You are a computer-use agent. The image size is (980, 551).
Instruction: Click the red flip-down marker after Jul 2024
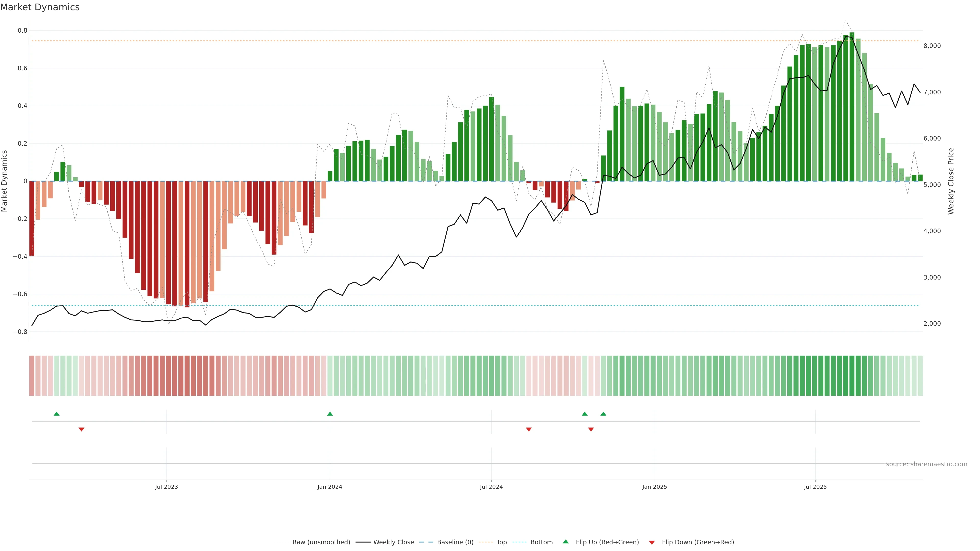pos(529,429)
